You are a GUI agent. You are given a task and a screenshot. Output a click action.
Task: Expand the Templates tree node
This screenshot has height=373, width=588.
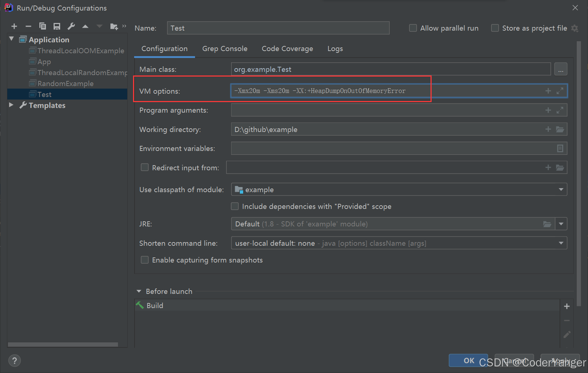pyautogui.click(x=11, y=105)
